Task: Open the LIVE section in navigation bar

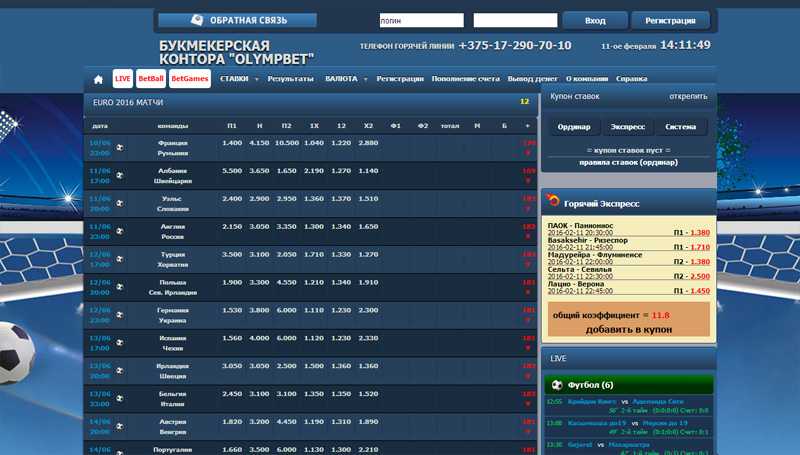Action: (x=122, y=79)
